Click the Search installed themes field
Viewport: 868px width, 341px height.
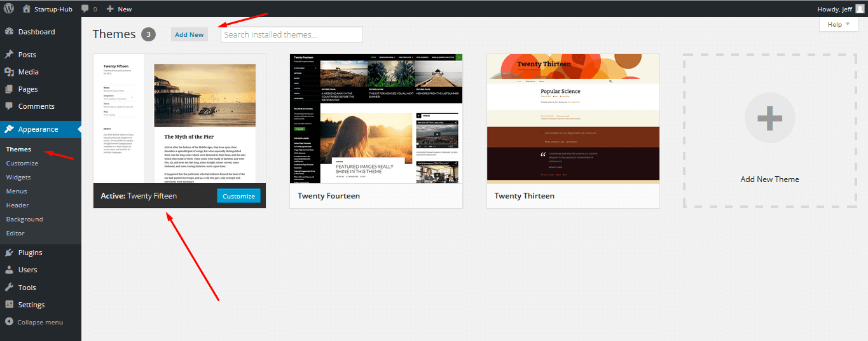[291, 34]
